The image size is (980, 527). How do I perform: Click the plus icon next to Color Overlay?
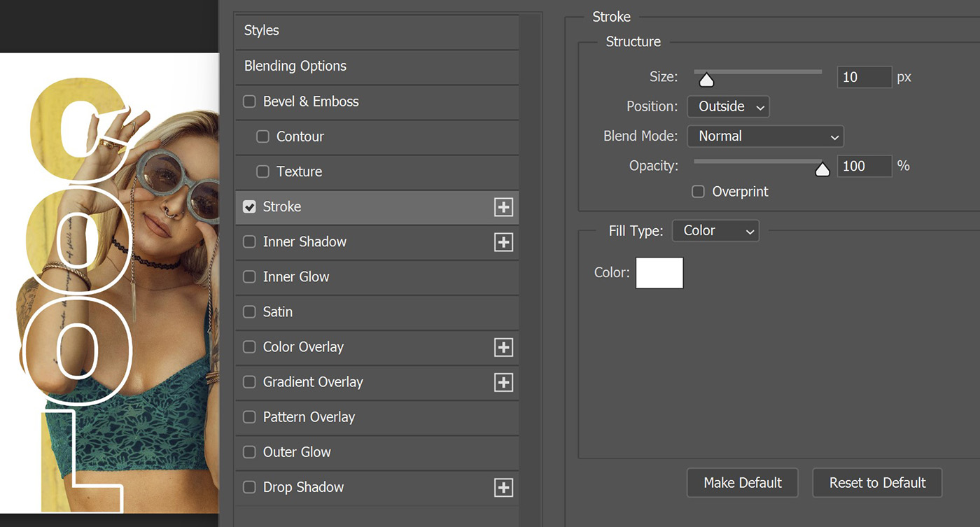click(x=503, y=347)
